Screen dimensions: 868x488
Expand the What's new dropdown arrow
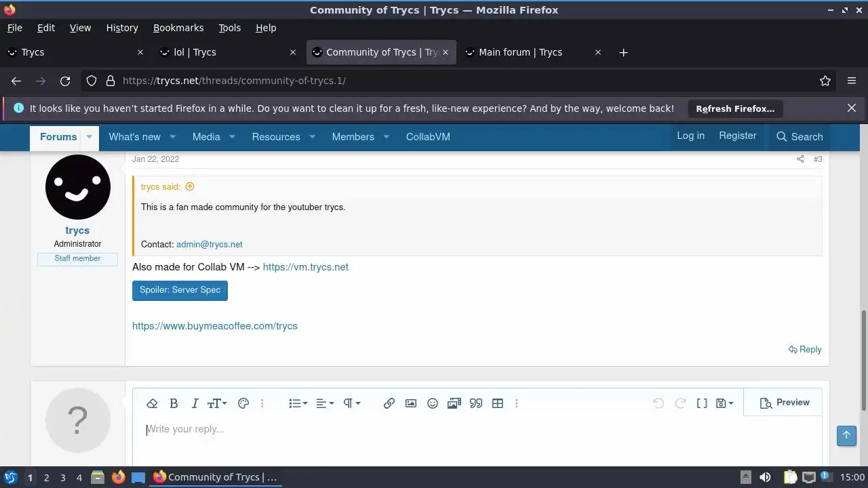[172, 137]
